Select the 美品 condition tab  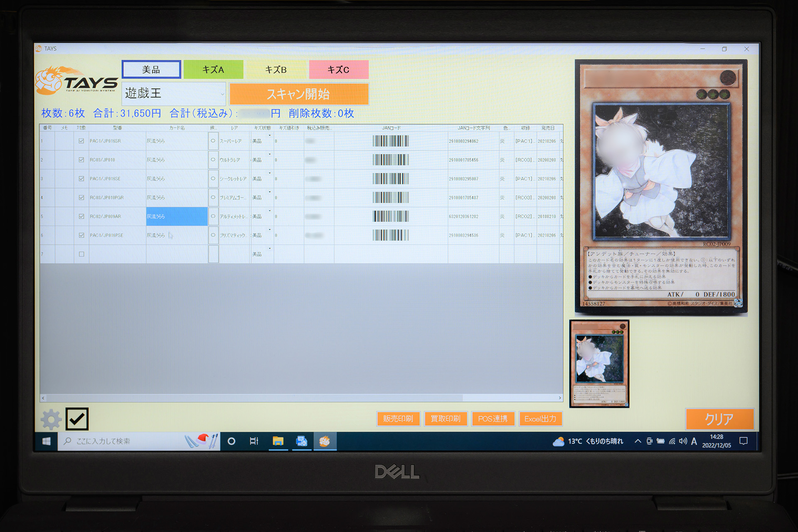tap(151, 69)
